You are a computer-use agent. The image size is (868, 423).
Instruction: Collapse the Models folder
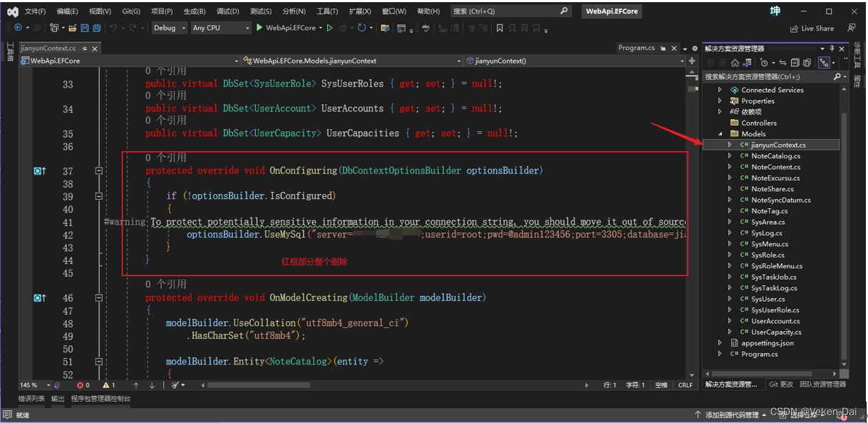point(720,133)
